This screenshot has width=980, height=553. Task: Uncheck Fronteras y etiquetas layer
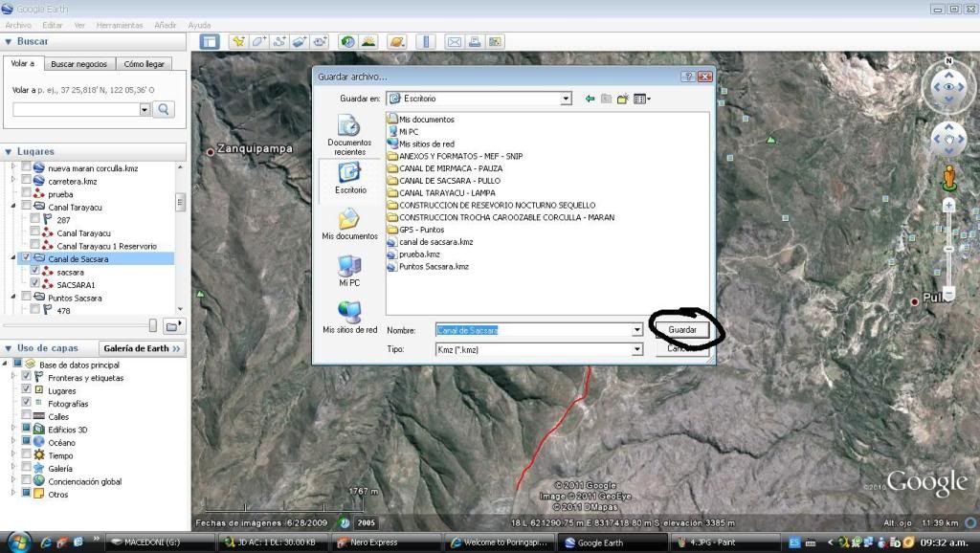[x=26, y=377]
